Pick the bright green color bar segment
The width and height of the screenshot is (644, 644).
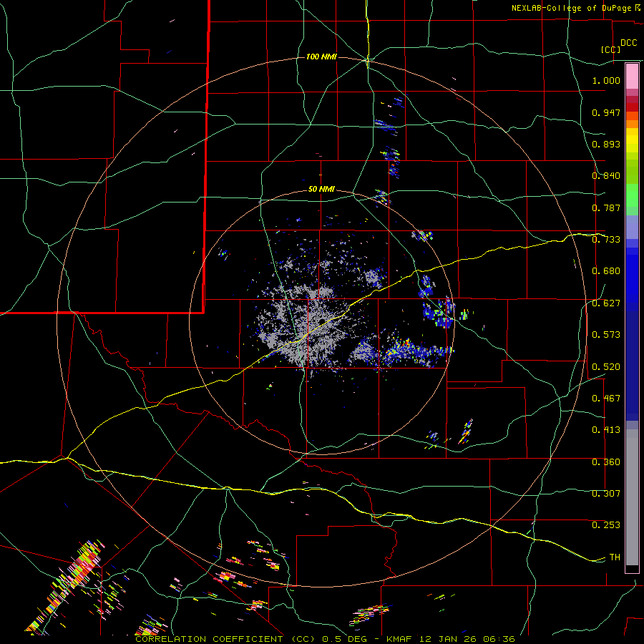click(x=632, y=196)
